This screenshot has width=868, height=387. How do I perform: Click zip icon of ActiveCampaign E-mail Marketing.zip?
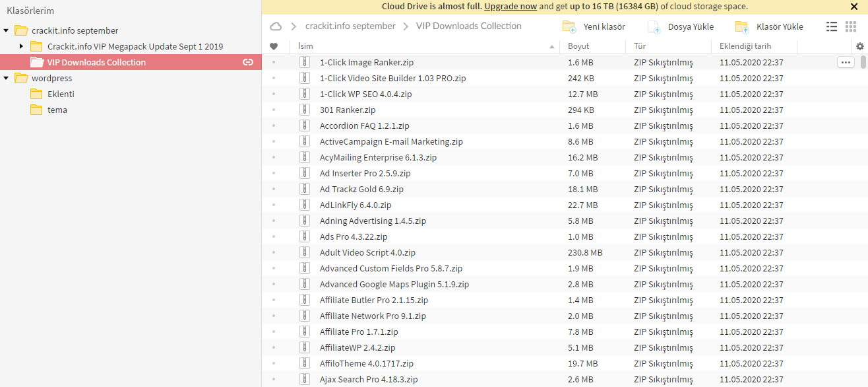click(x=304, y=141)
